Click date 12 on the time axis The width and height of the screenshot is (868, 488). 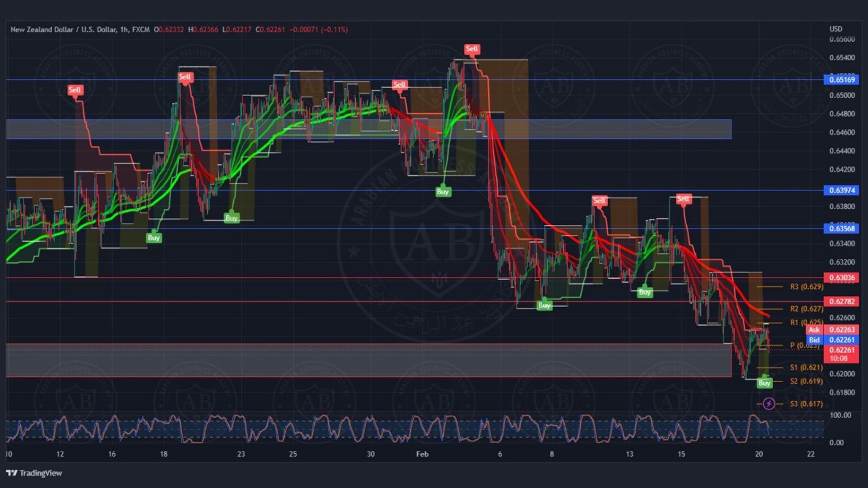60,454
